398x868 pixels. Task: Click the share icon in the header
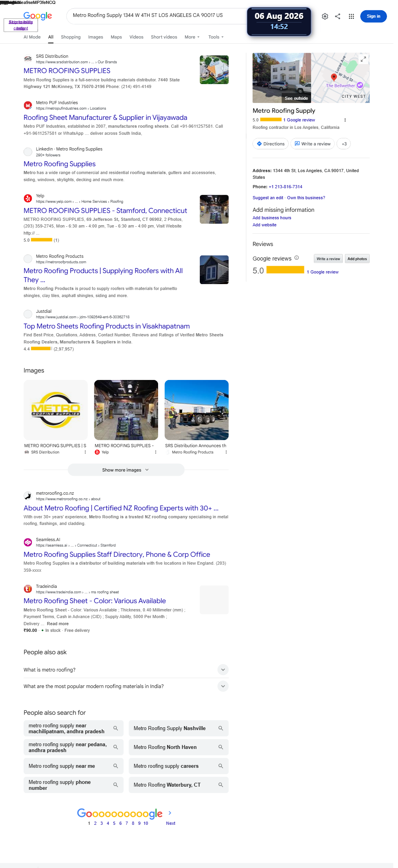click(x=338, y=17)
